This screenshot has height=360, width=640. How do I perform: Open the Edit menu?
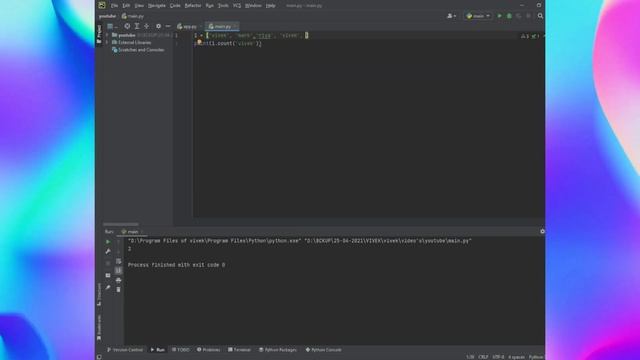pyautogui.click(x=127, y=6)
